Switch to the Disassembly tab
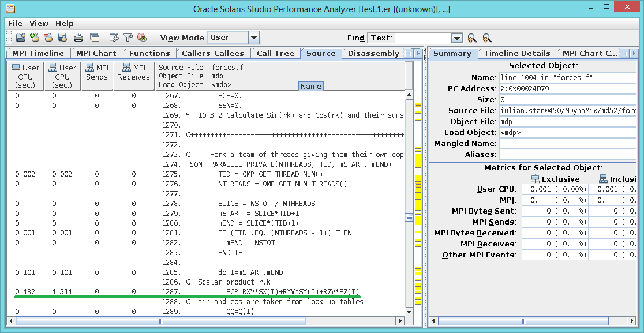The image size is (644, 333). pos(373,53)
